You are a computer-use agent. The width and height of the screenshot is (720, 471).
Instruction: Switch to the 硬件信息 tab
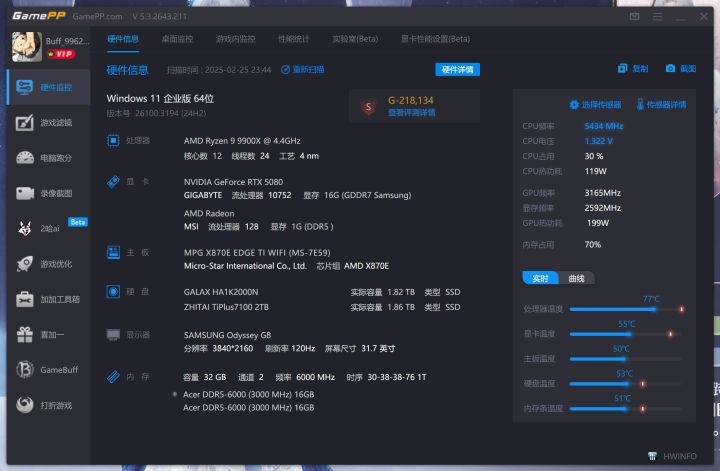click(x=123, y=39)
